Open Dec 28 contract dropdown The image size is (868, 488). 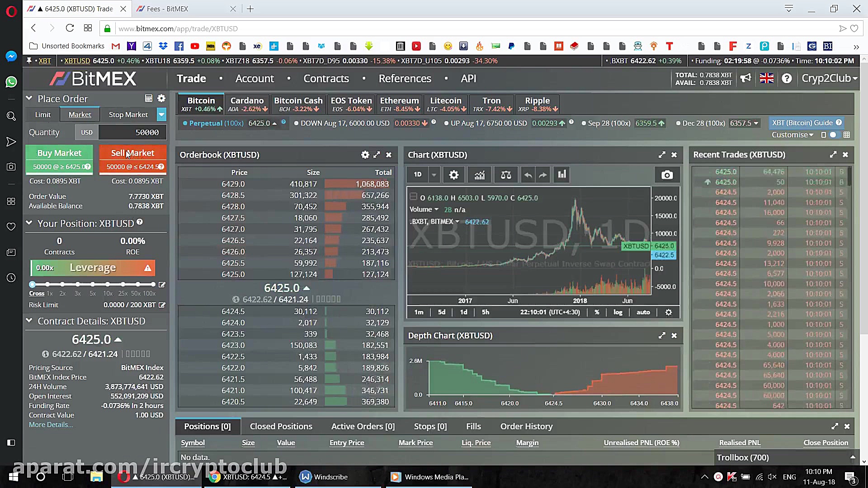tap(756, 123)
